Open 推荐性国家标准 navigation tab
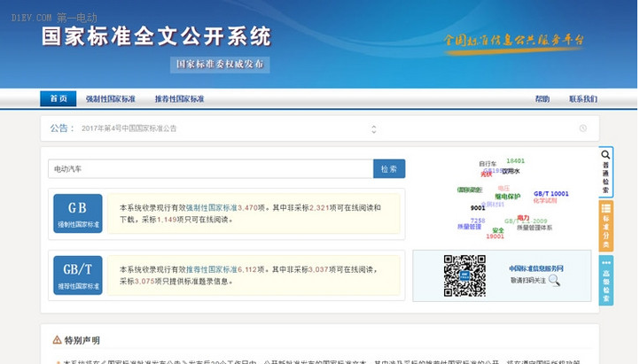Viewport: 640px width, 364px height. click(179, 99)
